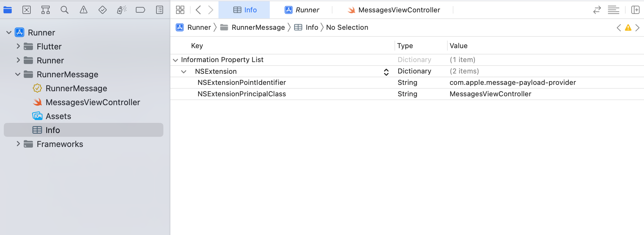Open the Debug navigator spray icon
The height and width of the screenshot is (235, 644).
tap(122, 10)
